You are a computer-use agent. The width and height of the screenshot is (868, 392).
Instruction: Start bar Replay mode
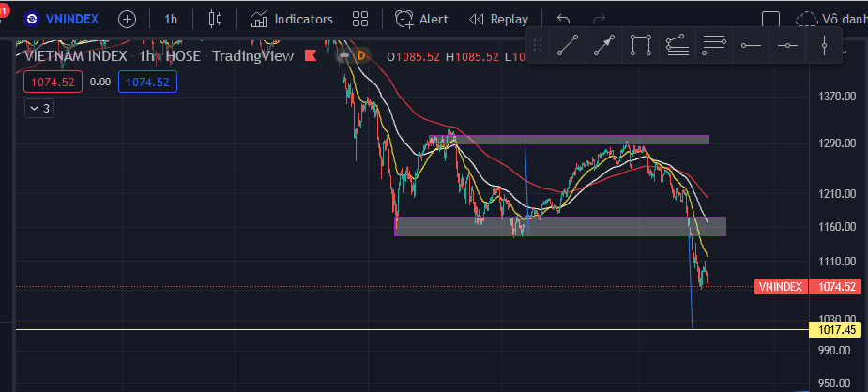[x=499, y=20]
